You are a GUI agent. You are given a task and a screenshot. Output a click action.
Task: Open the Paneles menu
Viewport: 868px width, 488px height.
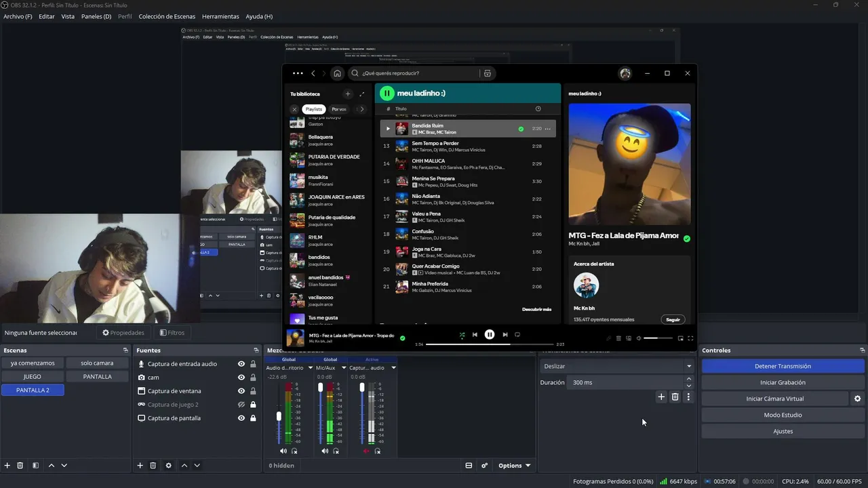point(96,16)
